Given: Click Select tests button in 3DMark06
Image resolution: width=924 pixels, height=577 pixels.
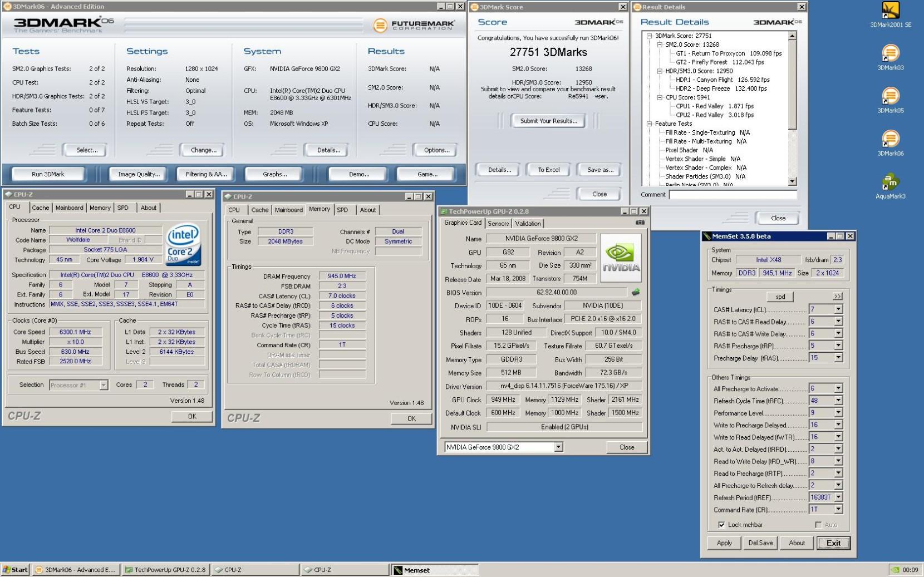Looking at the screenshot, I should (86, 150).
